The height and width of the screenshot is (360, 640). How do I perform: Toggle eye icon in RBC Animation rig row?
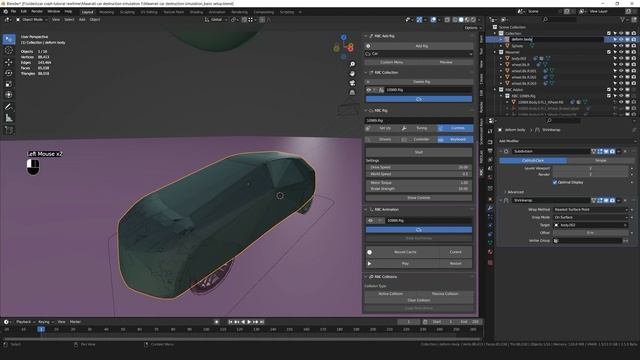[371, 221]
